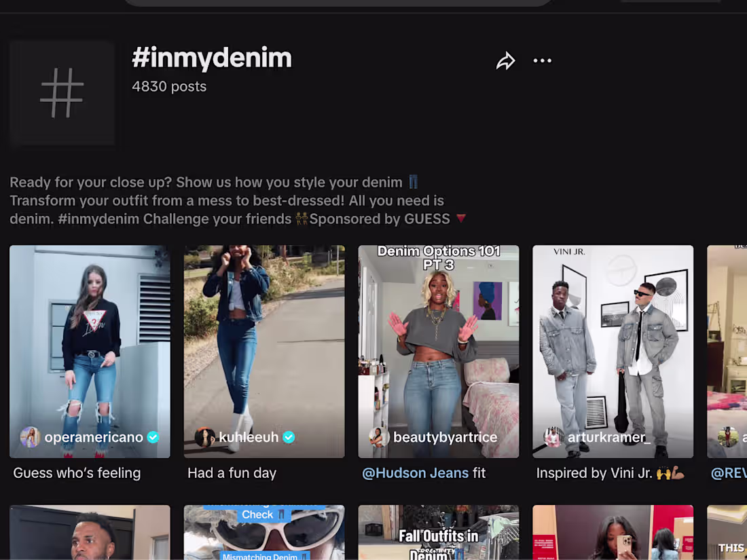Click arturkramer_'s circular profile picture
Screen dimensions: 747x560
point(552,437)
